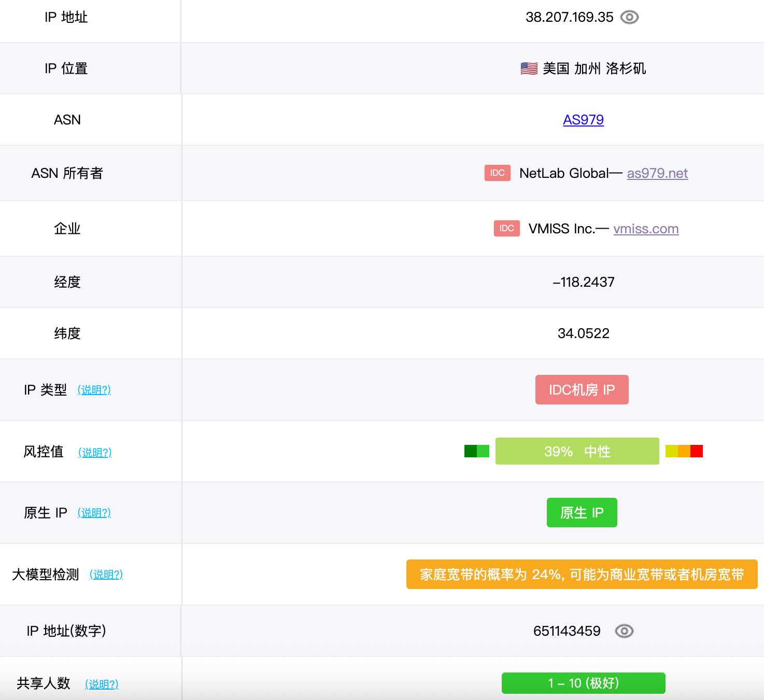The image size is (764, 700).
Task: Click the IDC机房 IP type badge
Action: point(582,390)
